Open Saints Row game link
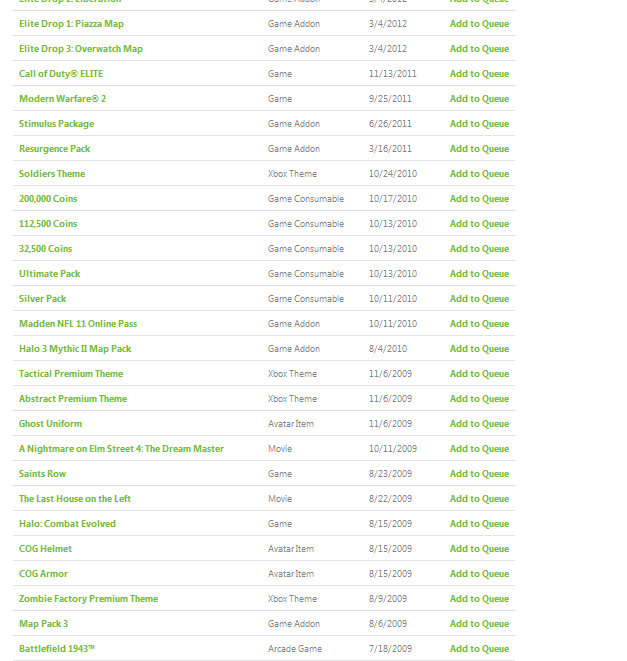 43,473
